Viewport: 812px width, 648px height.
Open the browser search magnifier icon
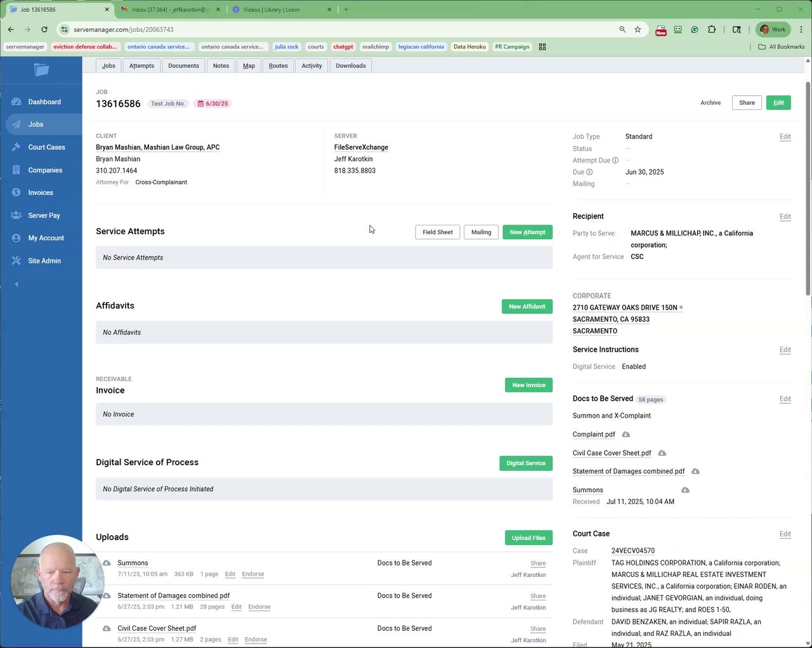(x=622, y=29)
